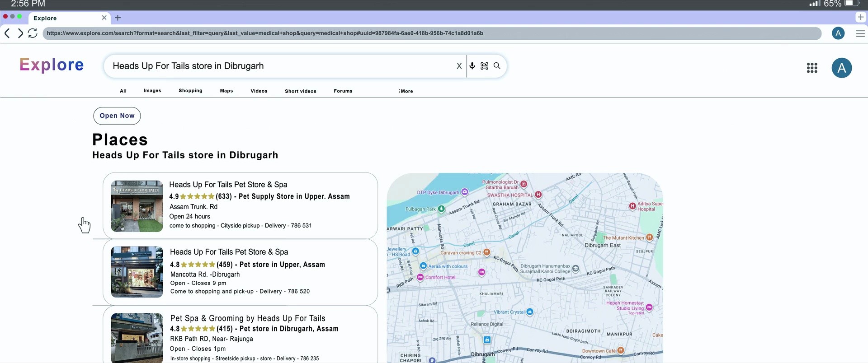Viewport: 868px width, 363px height.
Task: Select The Mutant Kitchen map pin
Action: pyautogui.click(x=649, y=237)
